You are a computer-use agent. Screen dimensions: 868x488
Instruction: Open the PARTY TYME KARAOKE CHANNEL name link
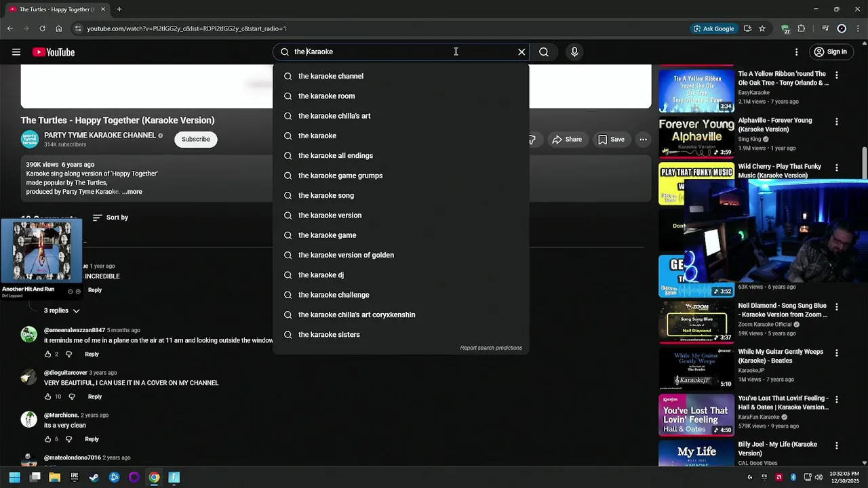coord(100,135)
